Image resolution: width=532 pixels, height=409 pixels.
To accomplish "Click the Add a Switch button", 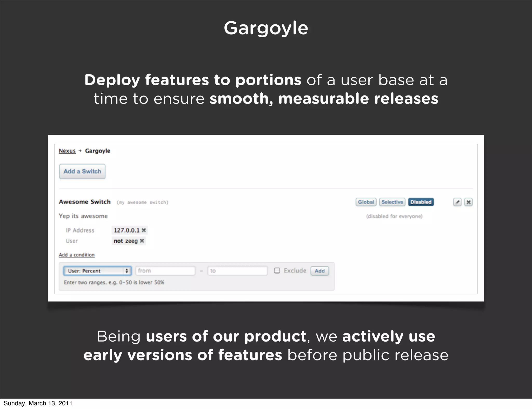I will pyautogui.click(x=82, y=171).
